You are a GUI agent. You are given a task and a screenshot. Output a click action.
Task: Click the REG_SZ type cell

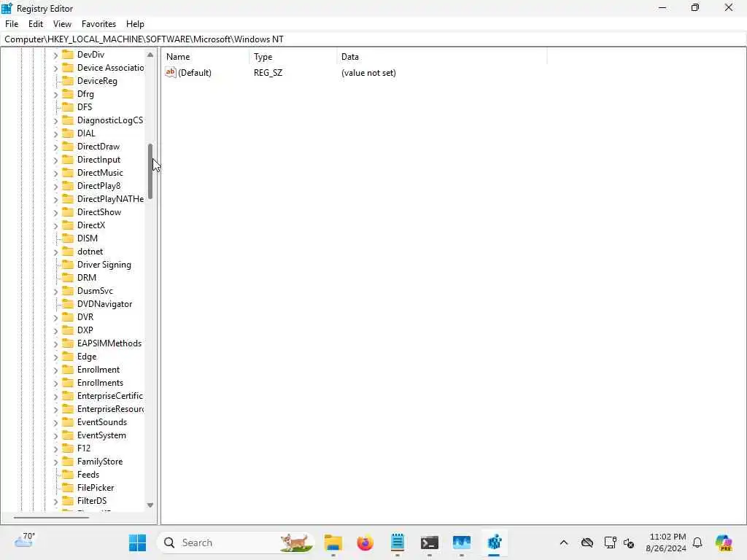pyautogui.click(x=268, y=73)
